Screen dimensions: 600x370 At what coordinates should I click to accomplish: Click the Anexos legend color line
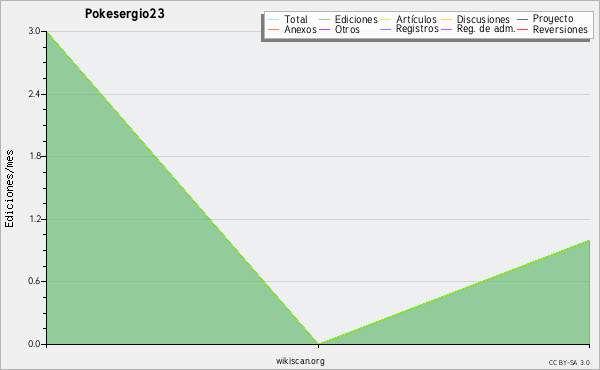pos(274,29)
